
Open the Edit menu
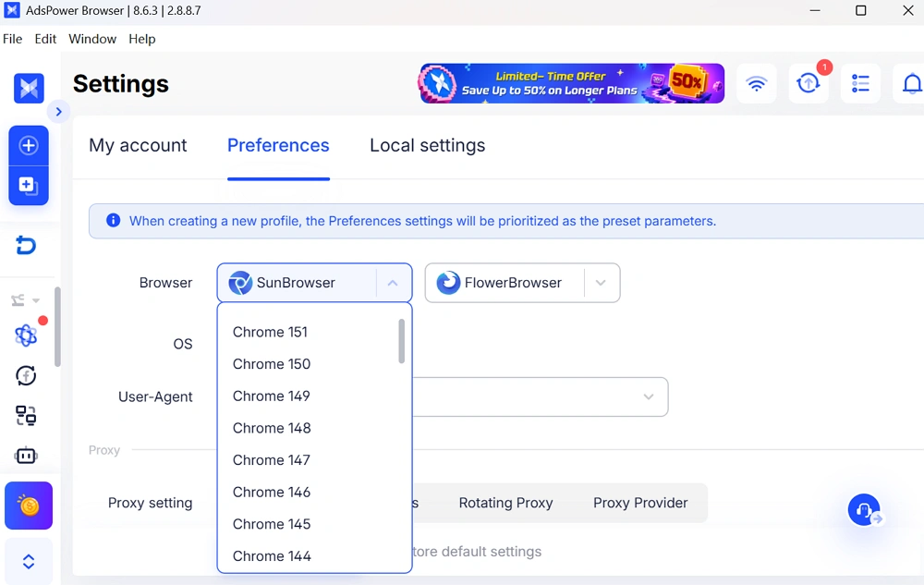pyautogui.click(x=45, y=39)
